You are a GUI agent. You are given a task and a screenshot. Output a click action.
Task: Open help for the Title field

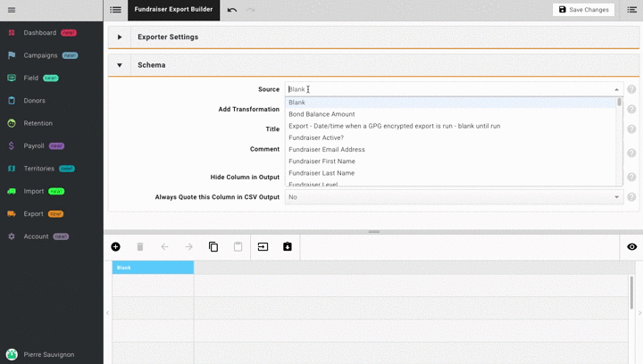click(631, 129)
